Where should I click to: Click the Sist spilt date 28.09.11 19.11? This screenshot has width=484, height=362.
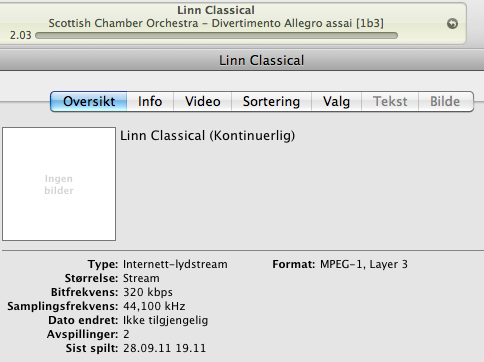pos(164,348)
